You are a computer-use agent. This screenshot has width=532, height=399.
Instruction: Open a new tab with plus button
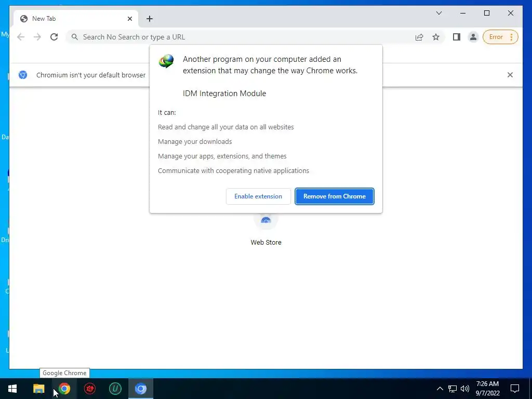(150, 19)
